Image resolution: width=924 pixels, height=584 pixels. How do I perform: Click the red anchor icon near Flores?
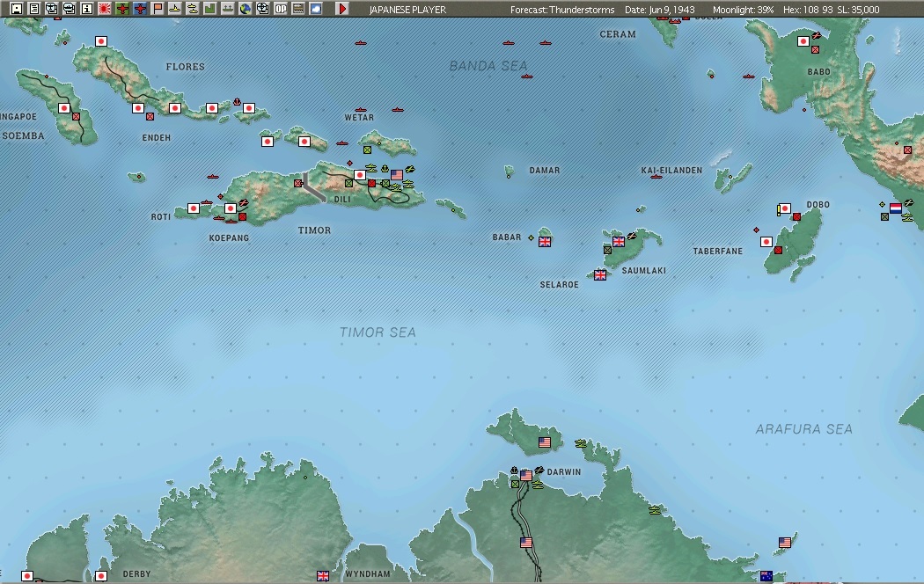tap(237, 102)
